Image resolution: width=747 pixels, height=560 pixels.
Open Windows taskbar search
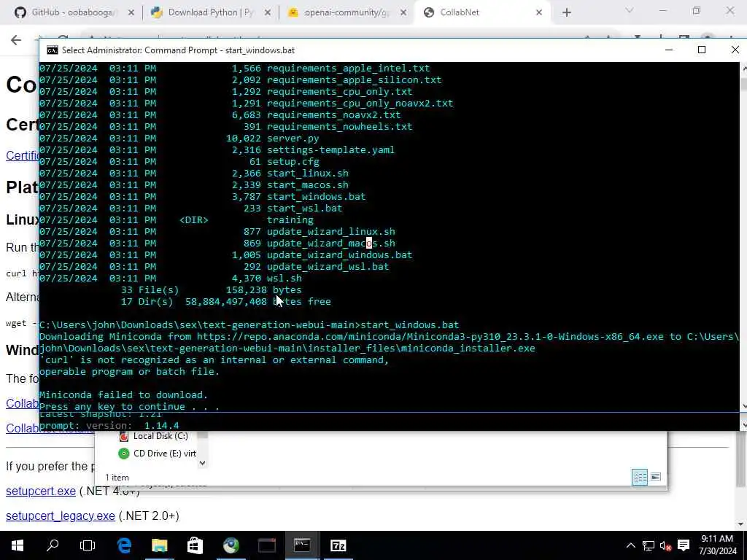click(x=53, y=545)
